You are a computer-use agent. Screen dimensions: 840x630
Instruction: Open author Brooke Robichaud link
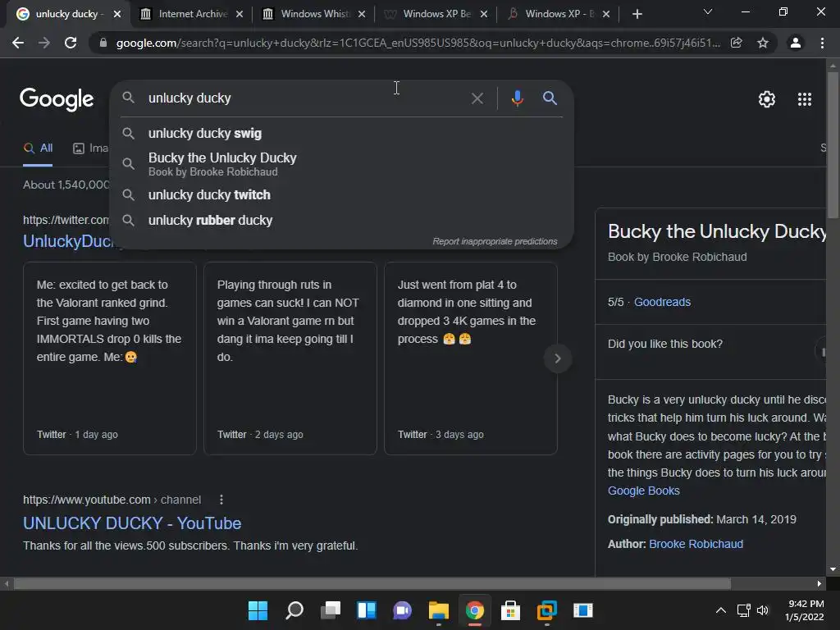click(696, 545)
